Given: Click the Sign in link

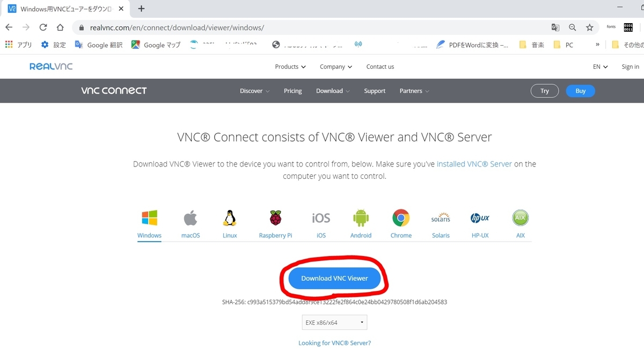Looking at the screenshot, I should click(630, 67).
